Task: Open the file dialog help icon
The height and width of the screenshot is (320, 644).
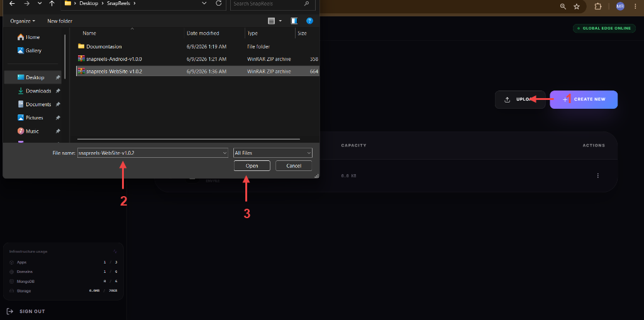Action: [x=309, y=21]
